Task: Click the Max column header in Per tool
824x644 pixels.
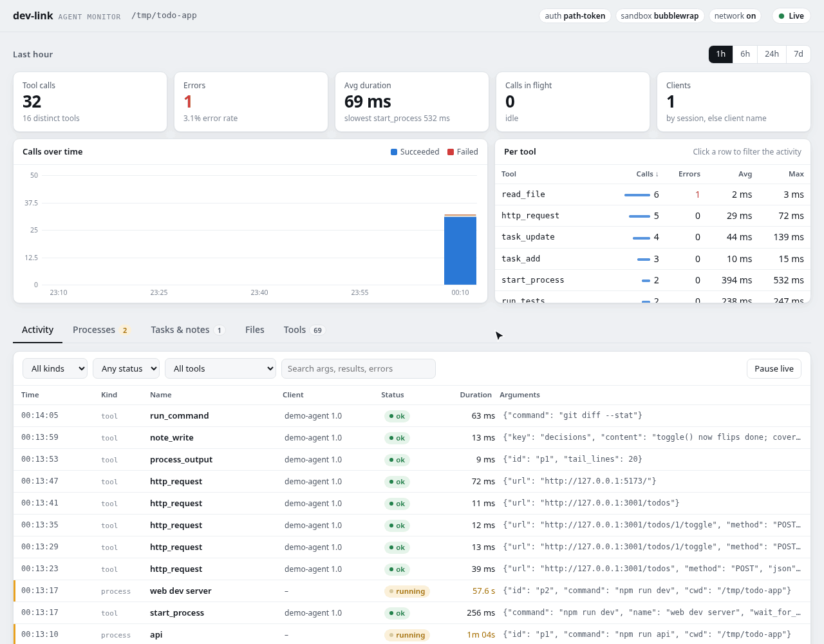Action: coord(796,174)
